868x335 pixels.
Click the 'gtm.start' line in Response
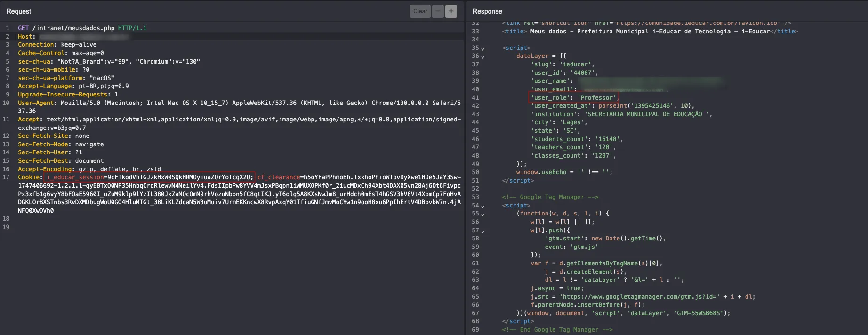(x=605, y=239)
